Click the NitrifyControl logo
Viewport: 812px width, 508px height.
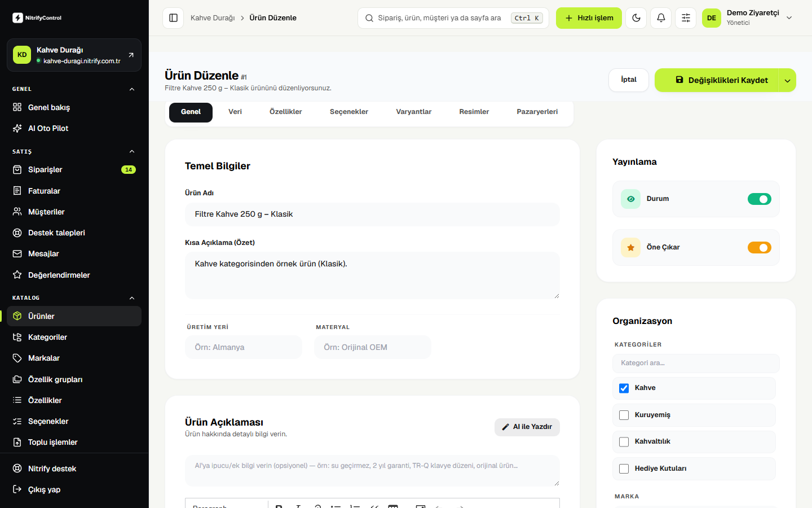(37, 18)
